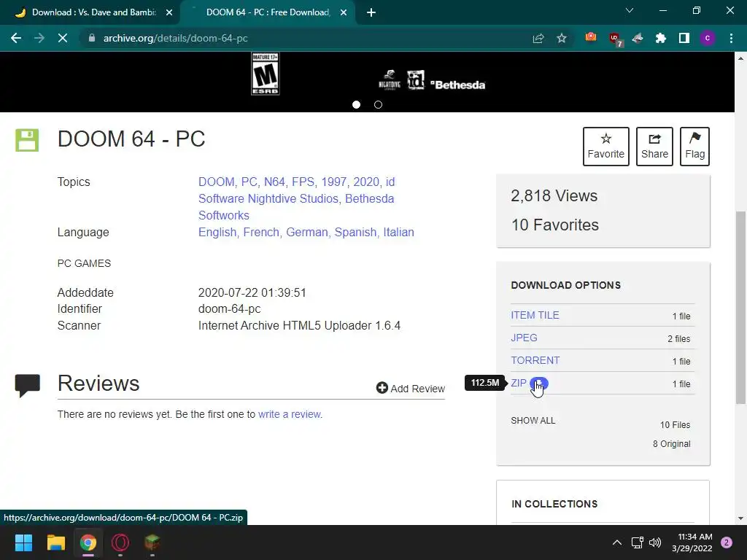Click the browser forward arrow
Image resolution: width=747 pixels, height=560 pixels.
point(39,38)
